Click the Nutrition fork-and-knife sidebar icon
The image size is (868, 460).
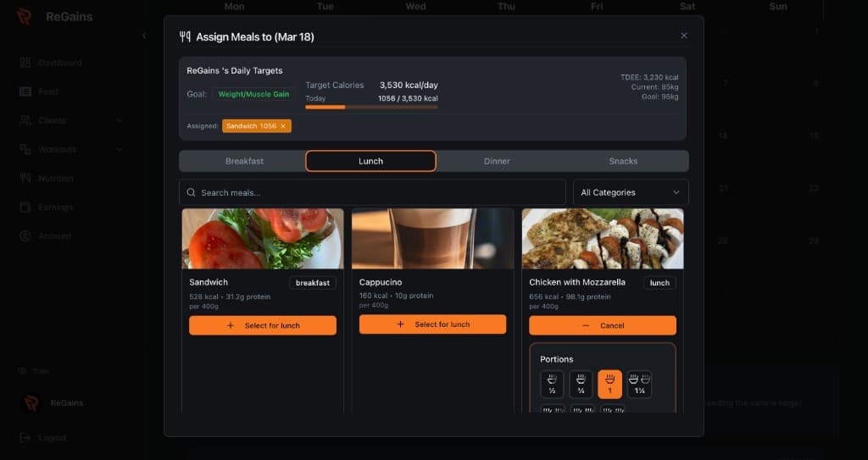24,179
